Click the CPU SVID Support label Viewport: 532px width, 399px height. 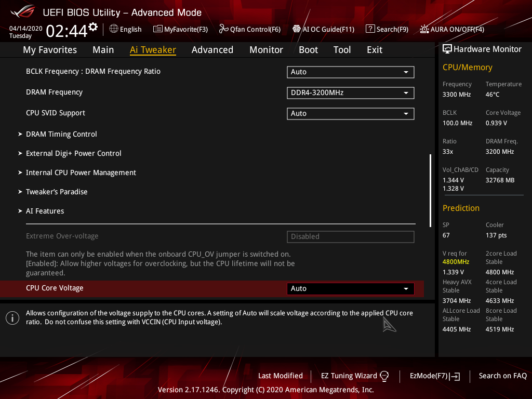(x=55, y=113)
